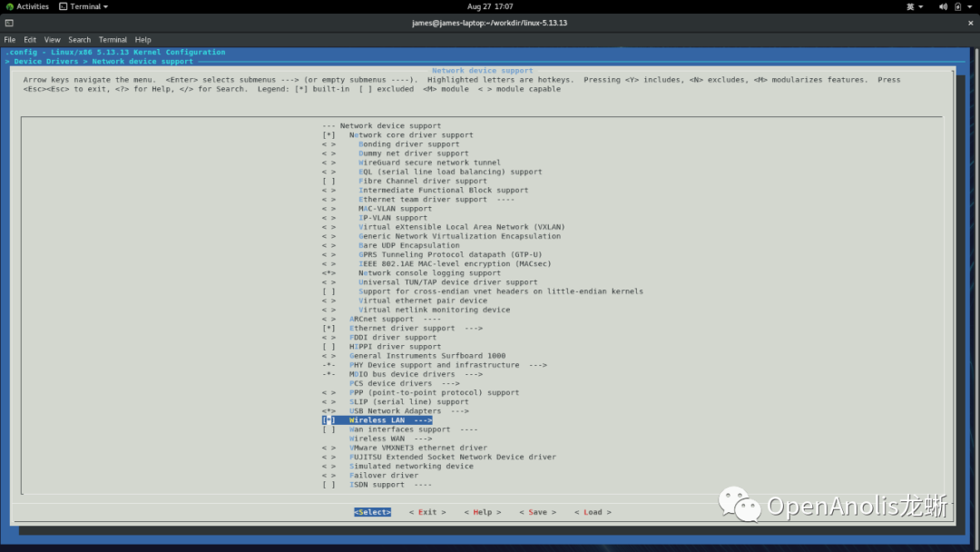Select Virtual ethernet pair device
Image resolution: width=980 pixels, height=552 pixels.
click(x=423, y=301)
